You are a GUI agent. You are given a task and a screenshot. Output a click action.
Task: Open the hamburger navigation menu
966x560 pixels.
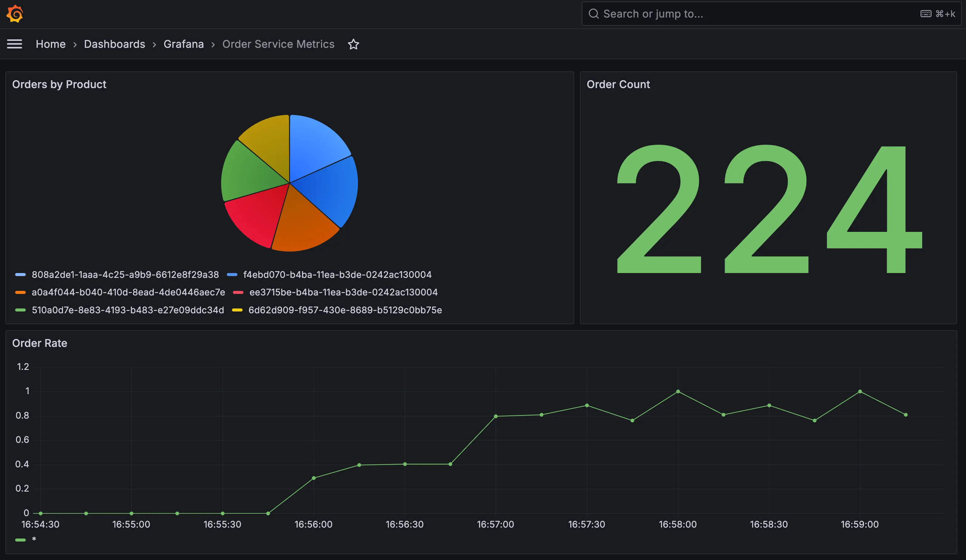pos(15,44)
